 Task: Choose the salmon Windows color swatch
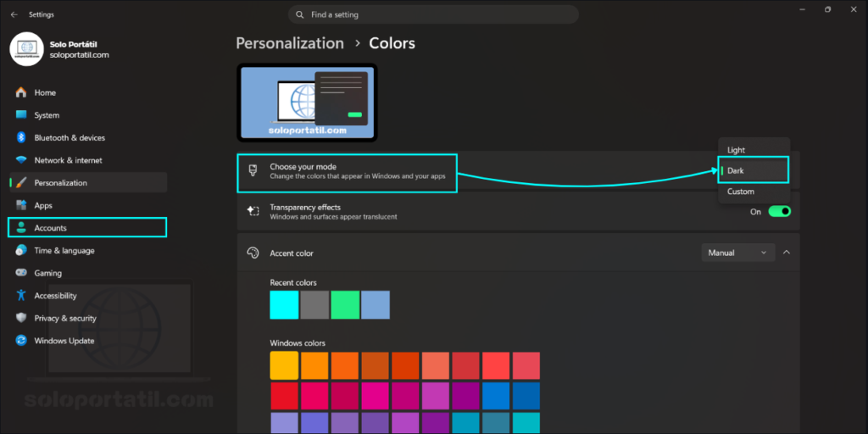[x=436, y=366]
